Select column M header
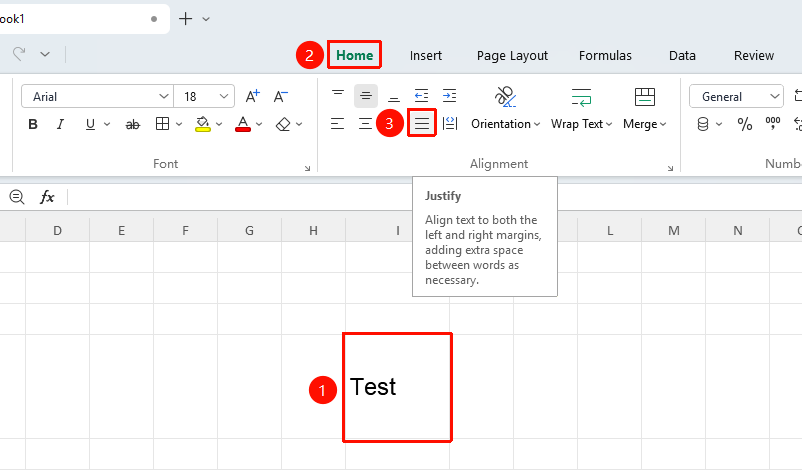 [x=674, y=231]
